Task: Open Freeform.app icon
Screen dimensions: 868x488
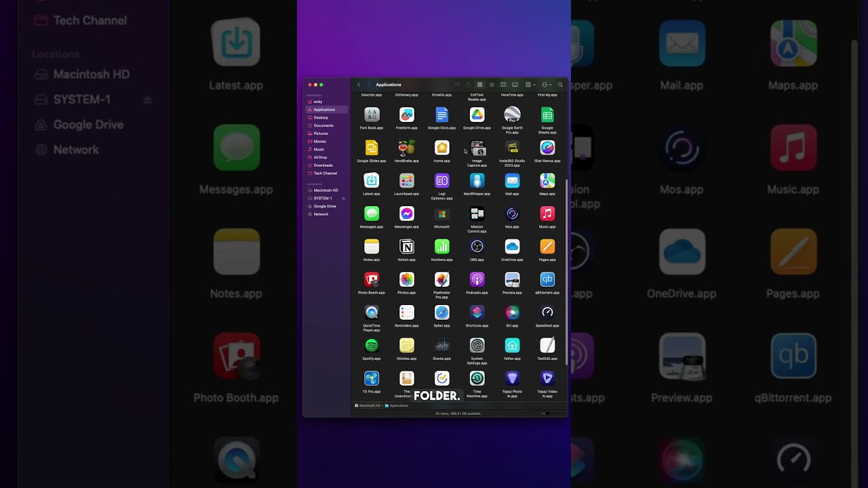Action: 407,115
